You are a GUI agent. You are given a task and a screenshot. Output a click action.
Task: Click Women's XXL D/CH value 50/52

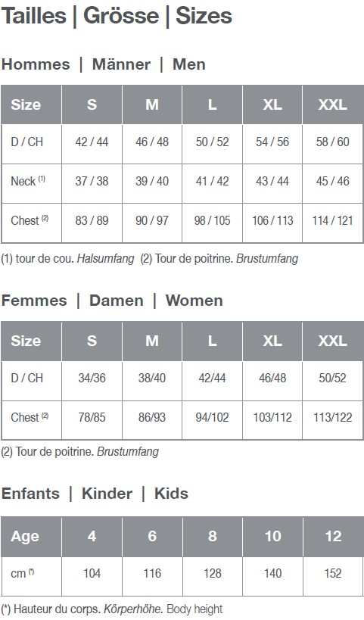pos(333,378)
